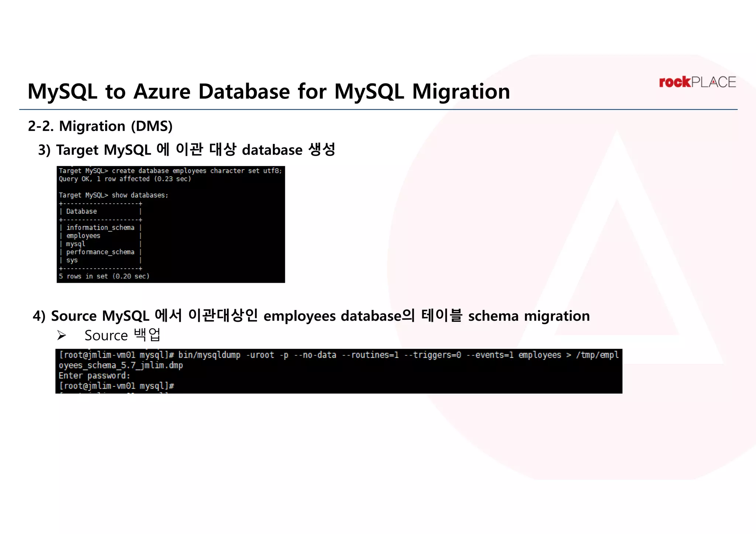756x534 pixels.
Task: Click the step 3 heading about Target MySQL database
Action: [x=186, y=149]
